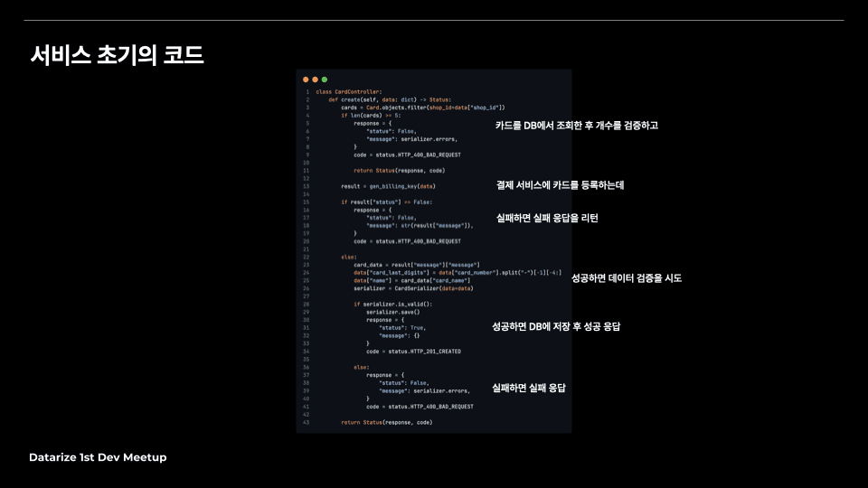868x488 pixels.
Task: Click the red dot in the code window
Action: [x=306, y=80]
